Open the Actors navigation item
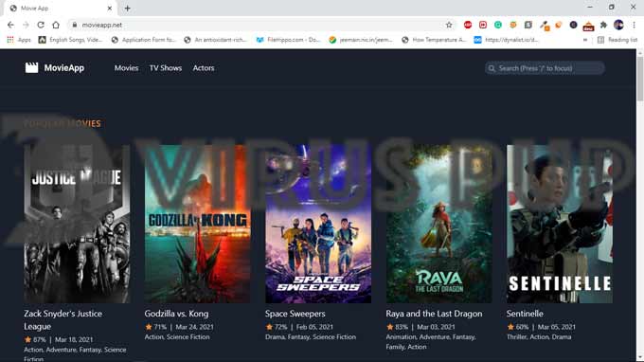The height and width of the screenshot is (362, 644). (204, 68)
